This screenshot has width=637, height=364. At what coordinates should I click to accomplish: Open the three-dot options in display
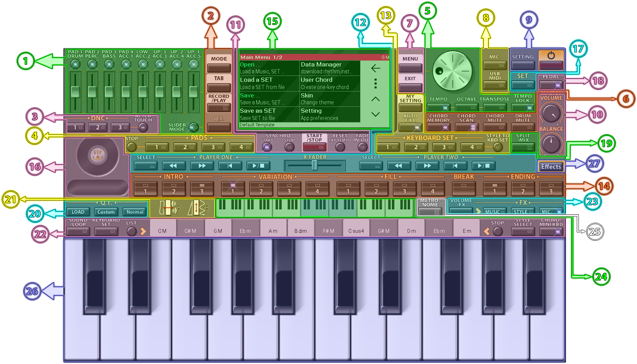pyautogui.click(x=375, y=84)
